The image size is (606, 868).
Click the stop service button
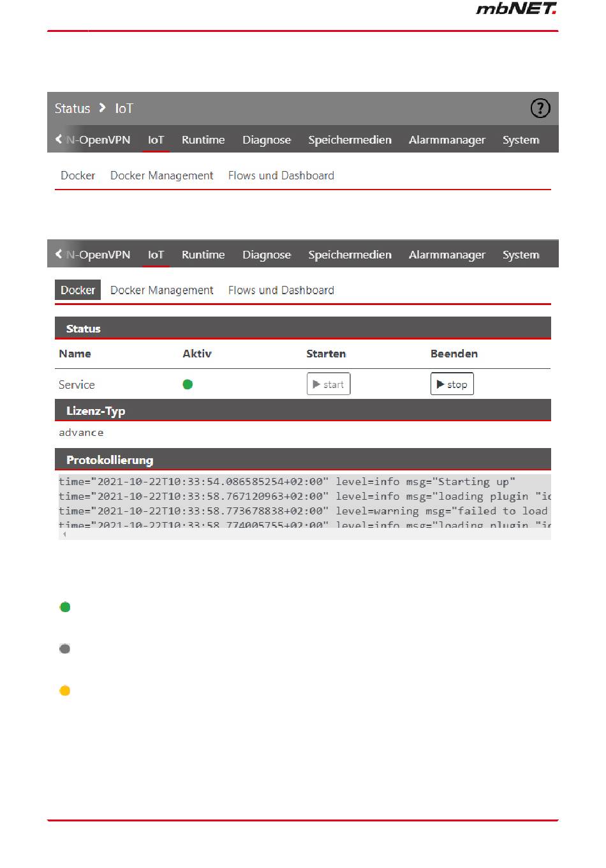click(x=452, y=384)
